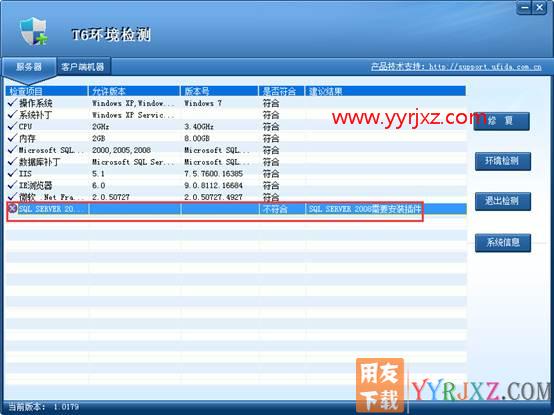Select the 内存 row label
The height and width of the screenshot is (415, 554).
27,138
